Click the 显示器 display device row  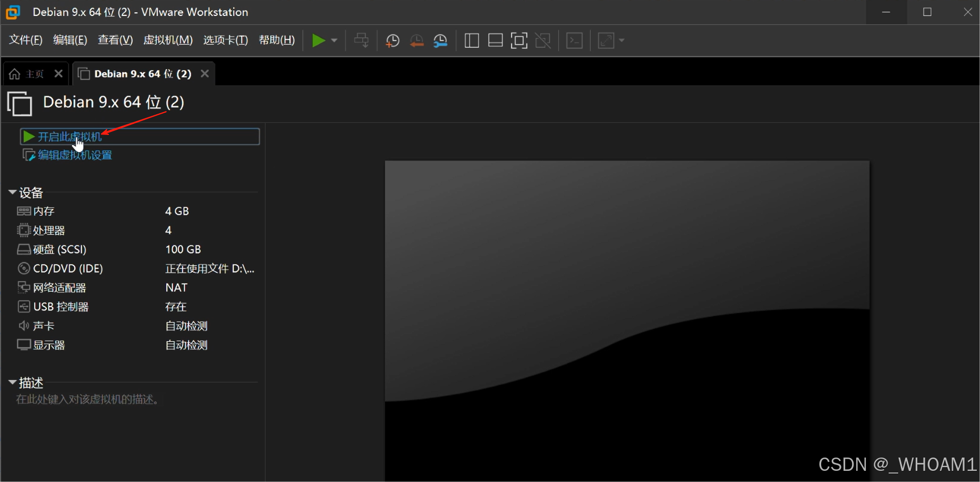pos(135,345)
